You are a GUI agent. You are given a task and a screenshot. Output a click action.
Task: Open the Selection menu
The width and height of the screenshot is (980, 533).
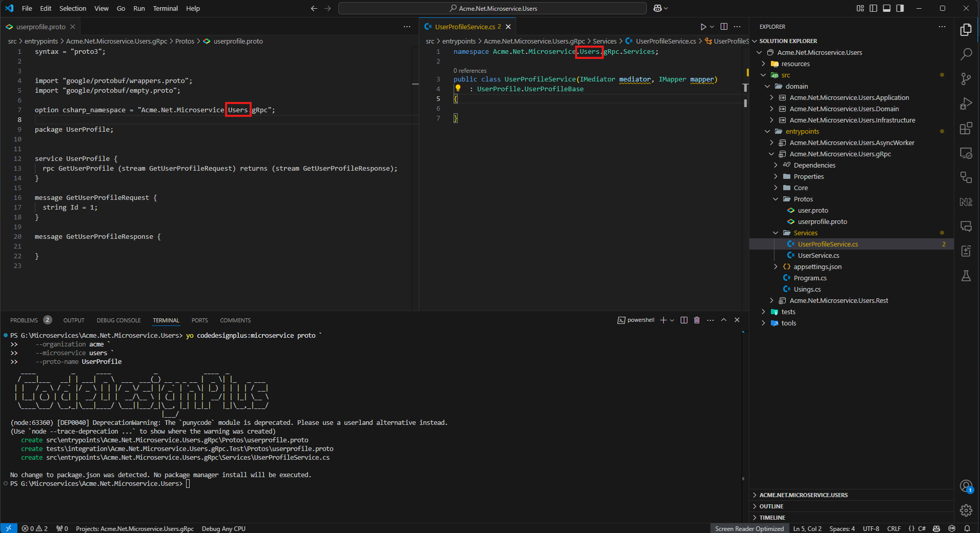pos(73,8)
